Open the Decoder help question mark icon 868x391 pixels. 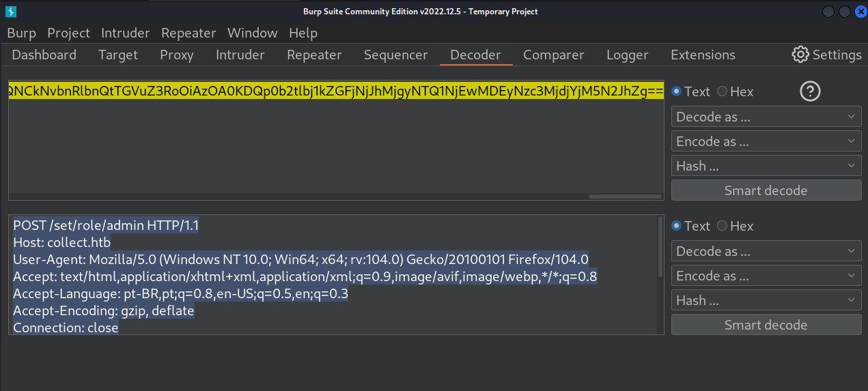point(809,91)
